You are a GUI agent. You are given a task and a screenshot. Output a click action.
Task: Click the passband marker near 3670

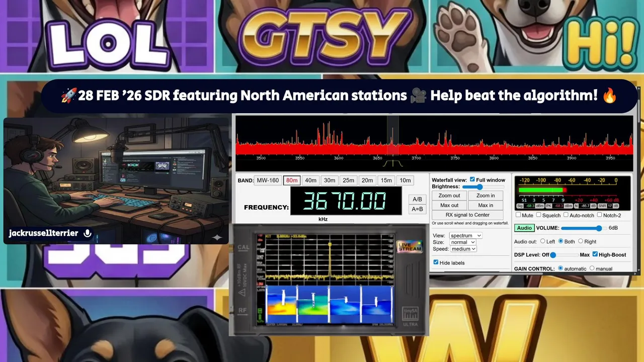[x=392, y=164]
